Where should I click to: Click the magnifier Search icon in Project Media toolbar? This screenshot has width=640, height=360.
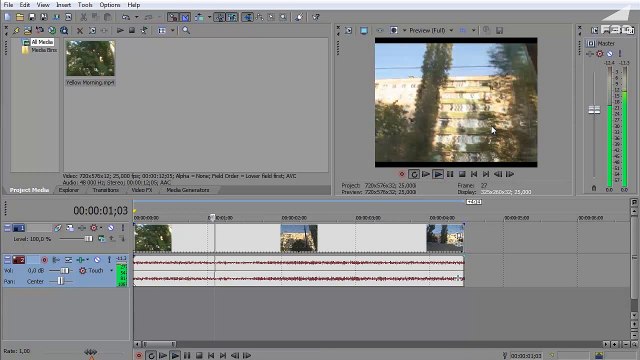coord(186,31)
